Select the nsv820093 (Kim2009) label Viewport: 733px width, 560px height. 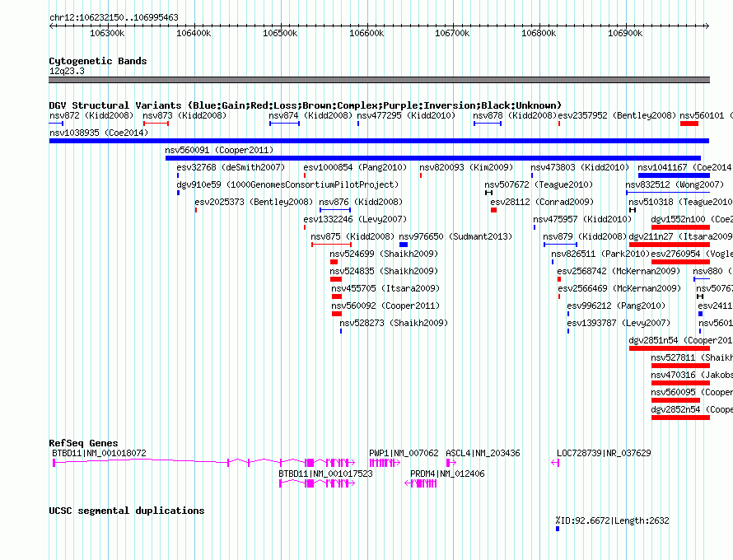pyautogui.click(x=466, y=167)
